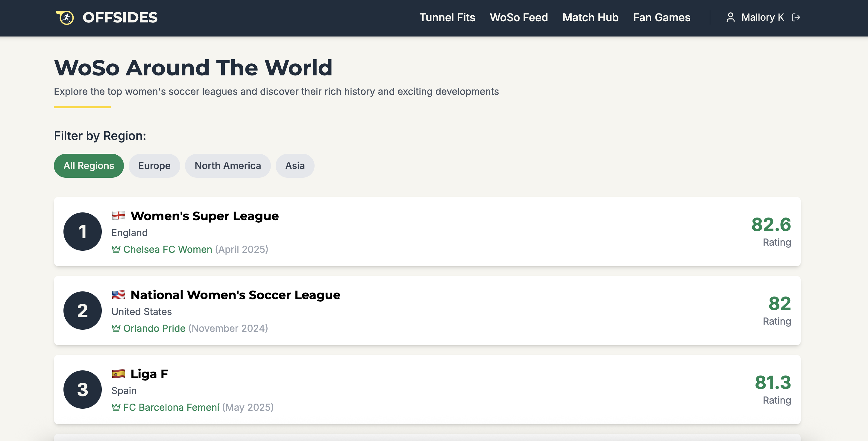Click the Spain flag icon
This screenshot has width=868, height=441.
(x=118, y=374)
